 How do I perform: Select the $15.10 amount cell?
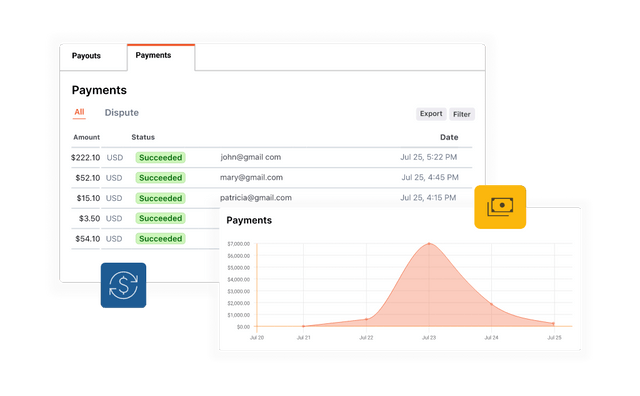click(88, 198)
